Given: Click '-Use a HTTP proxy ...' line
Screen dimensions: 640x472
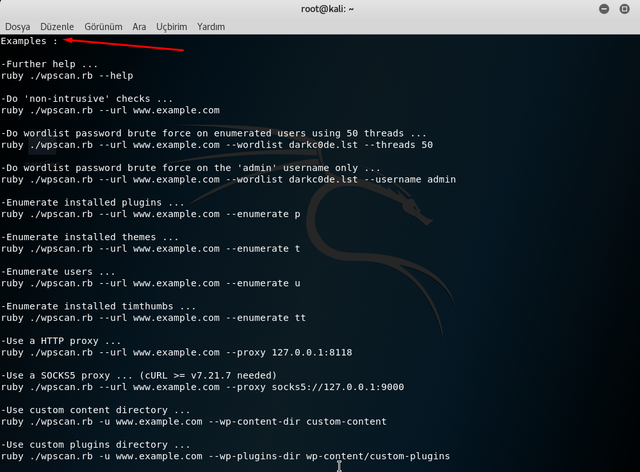Looking at the screenshot, I should 60,341.
